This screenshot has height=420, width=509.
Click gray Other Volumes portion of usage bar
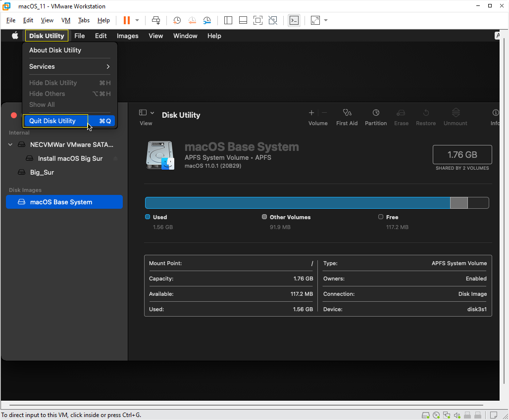(x=459, y=203)
